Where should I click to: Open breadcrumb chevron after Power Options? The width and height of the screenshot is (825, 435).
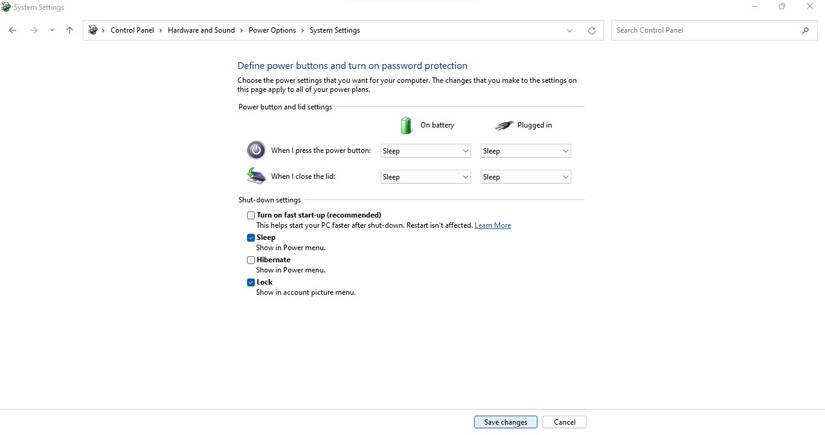point(303,31)
